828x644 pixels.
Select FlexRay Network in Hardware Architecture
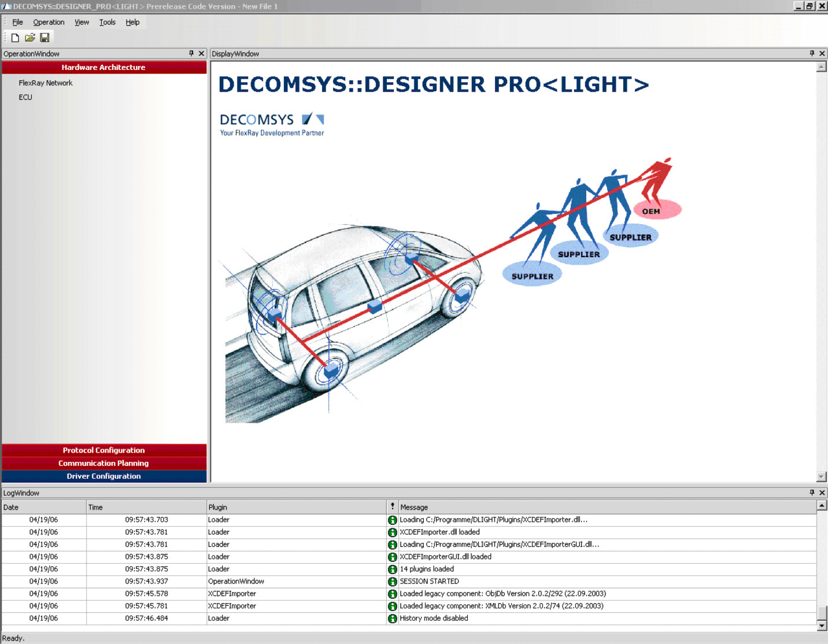[x=46, y=83]
